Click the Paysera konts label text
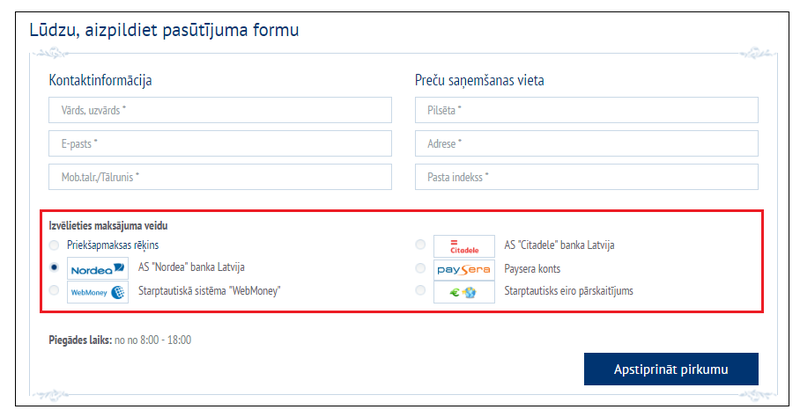The image size is (800, 417). [532, 269]
